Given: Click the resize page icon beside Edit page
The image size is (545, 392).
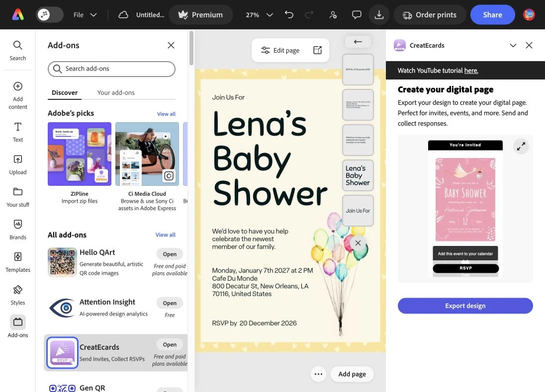Looking at the screenshot, I should coord(318,50).
